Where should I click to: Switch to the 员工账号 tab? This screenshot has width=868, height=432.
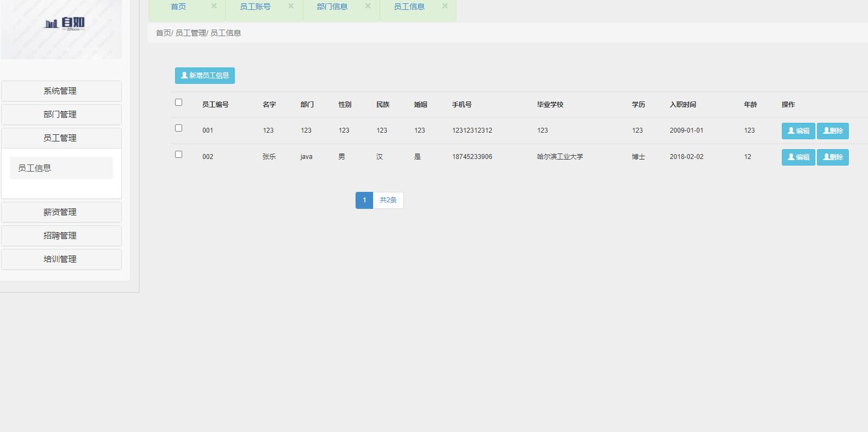tap(255, 7)
